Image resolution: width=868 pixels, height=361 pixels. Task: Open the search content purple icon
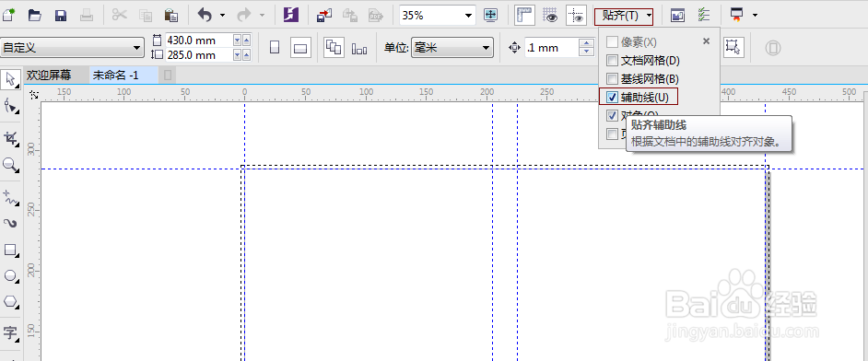click(x=290, y=15)
